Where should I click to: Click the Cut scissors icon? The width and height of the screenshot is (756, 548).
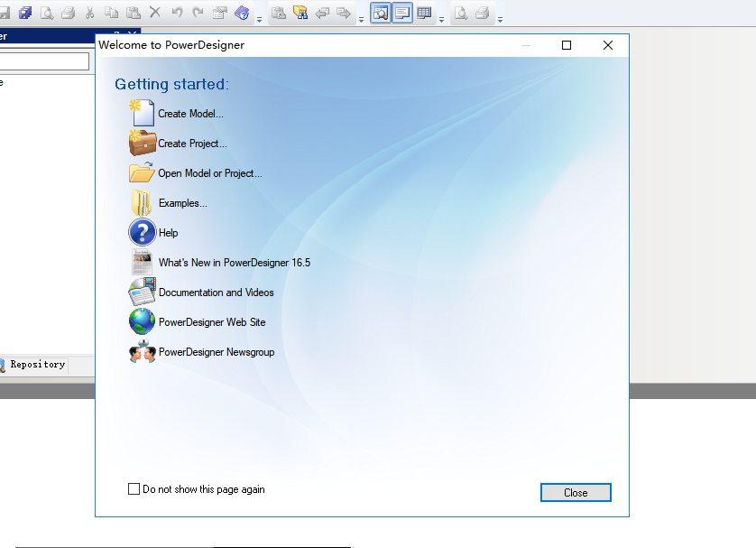(89, 13)
